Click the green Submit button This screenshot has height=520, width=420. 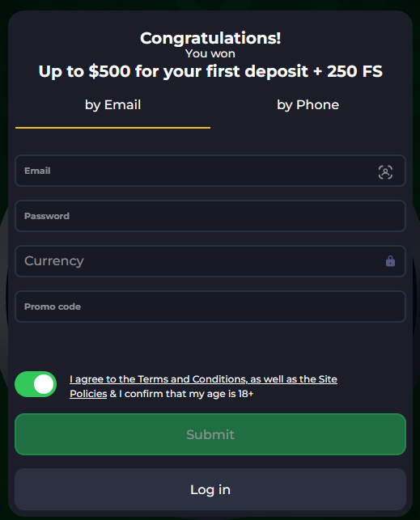pos(210,434)
